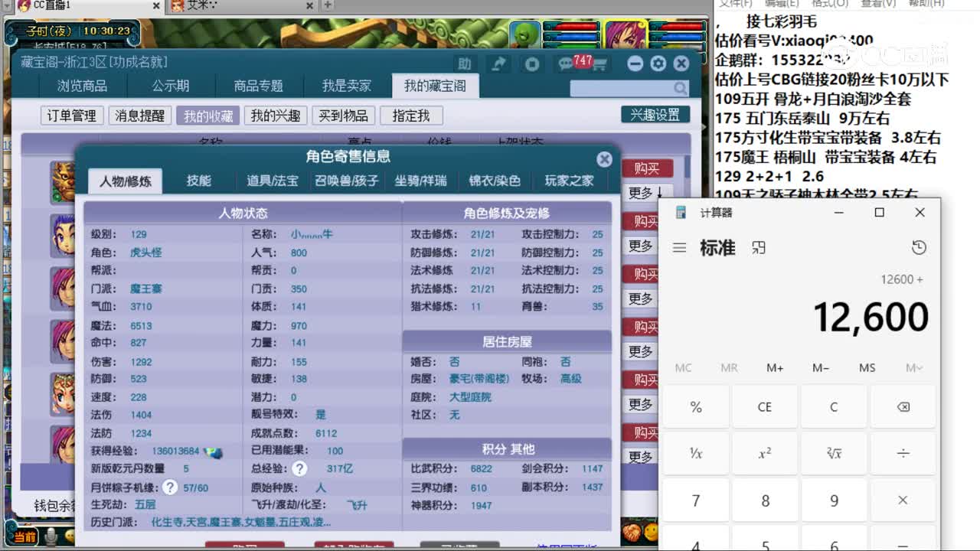
Task: Switch to the 坐骑/祥瑞 tab
Action: [x=420, y=181]
